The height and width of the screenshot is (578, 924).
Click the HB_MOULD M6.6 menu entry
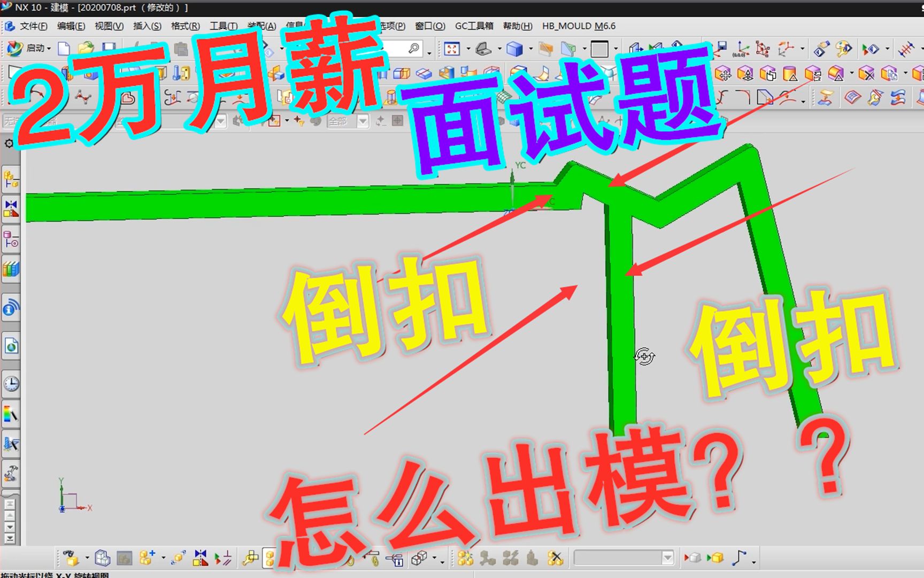click(x=579, y=26)
